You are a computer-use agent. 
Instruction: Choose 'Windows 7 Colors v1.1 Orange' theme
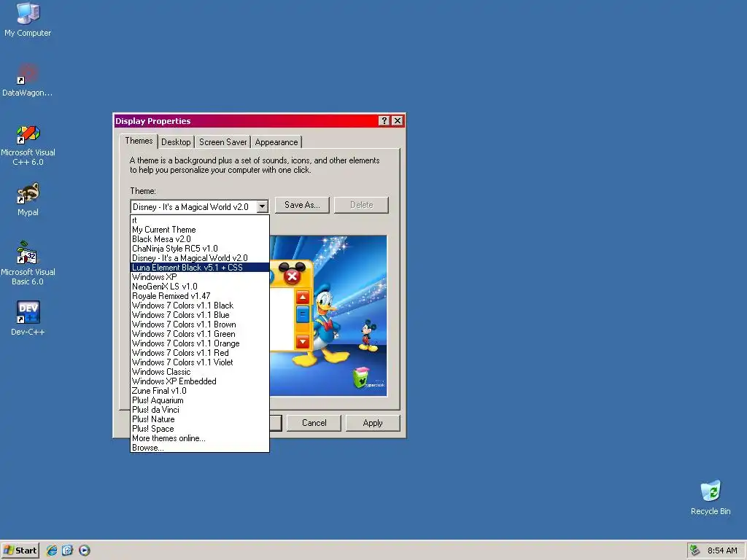coord(200,344)
